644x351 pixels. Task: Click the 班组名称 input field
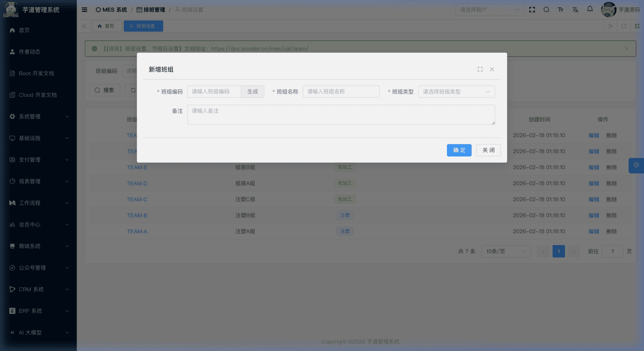pos(341,92)
